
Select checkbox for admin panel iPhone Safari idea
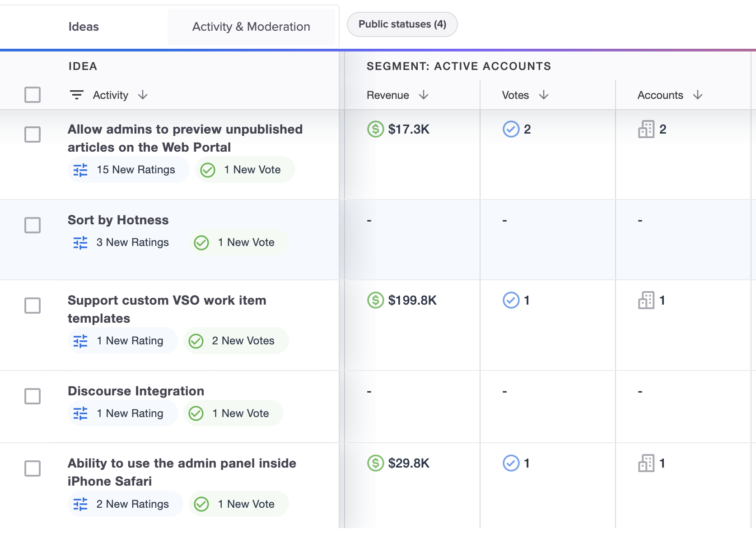click(33, 468)
